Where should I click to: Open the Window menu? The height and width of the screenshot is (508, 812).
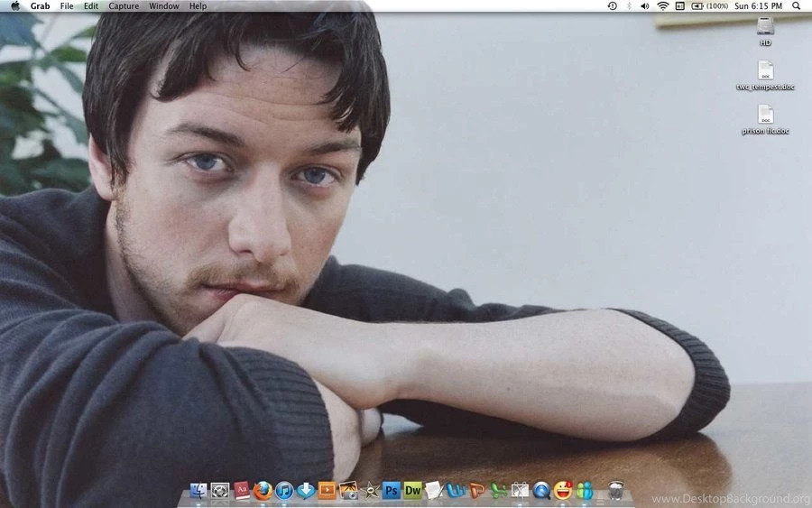163,6
